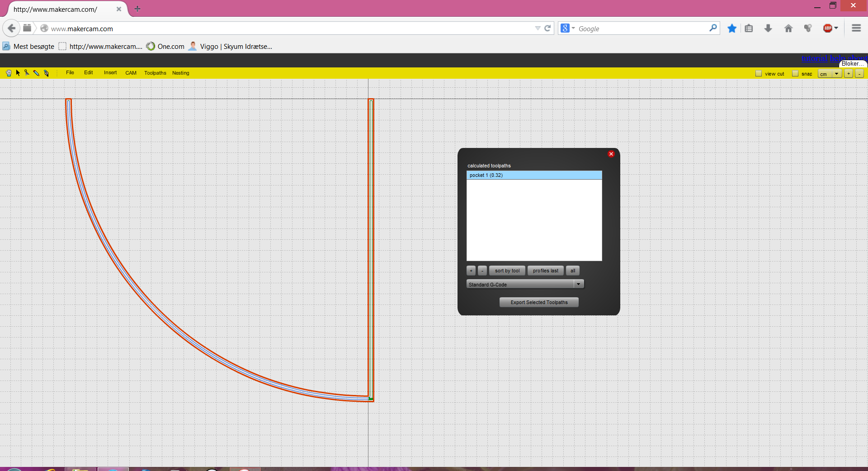Screen dimensions: 868x471
Task: Select the pencil drawing tool
Action: (37, 73)
